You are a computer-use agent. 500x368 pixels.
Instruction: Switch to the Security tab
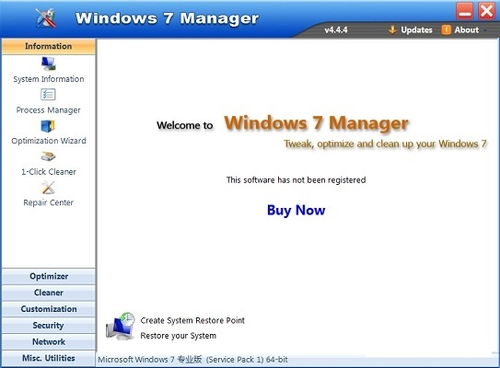pyautogui.click(x=49, y=325)
